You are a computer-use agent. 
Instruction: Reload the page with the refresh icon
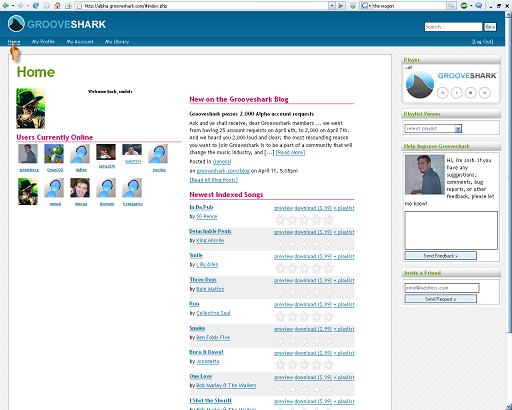(x=36, y=5)
